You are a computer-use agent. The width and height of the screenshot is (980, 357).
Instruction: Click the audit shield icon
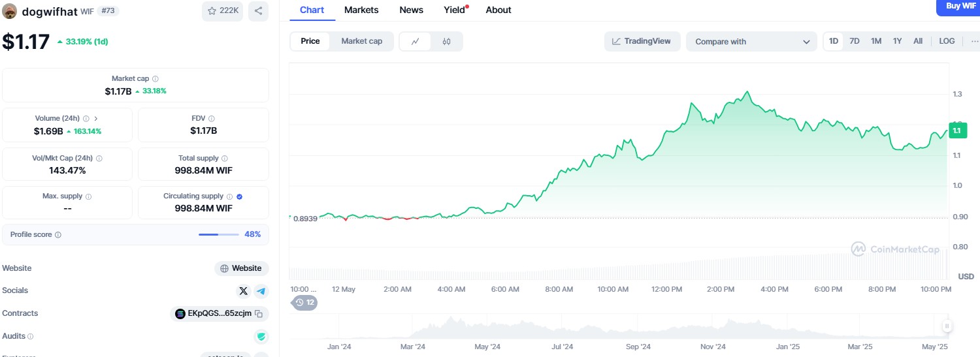pyautogui.click(x=261, y=337)
